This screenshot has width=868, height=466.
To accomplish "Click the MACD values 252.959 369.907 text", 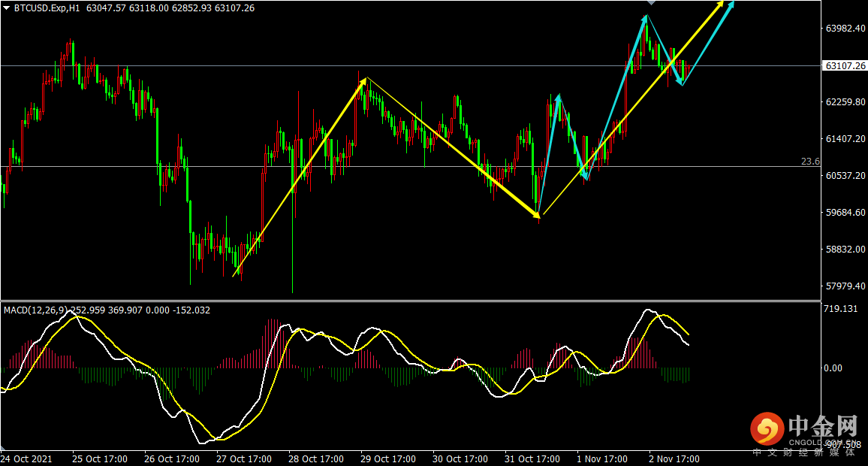I will pos(107,310).
